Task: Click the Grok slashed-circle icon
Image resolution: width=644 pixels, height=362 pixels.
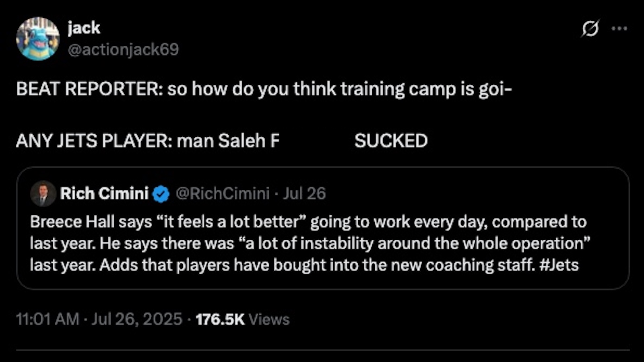Action: 590,29
